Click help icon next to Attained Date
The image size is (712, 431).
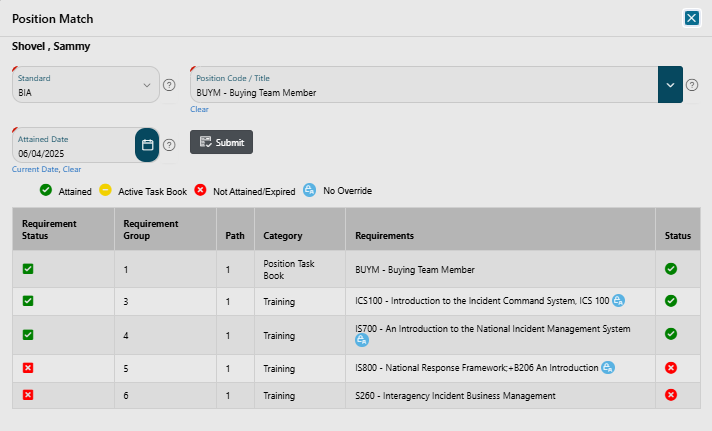(169, 145)
